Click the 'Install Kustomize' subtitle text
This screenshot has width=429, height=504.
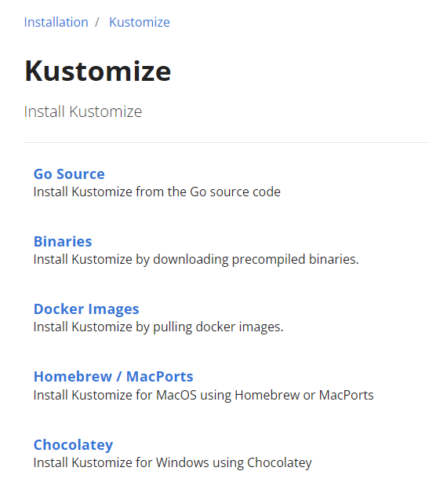pyautogui.click(x=83, y=111)
